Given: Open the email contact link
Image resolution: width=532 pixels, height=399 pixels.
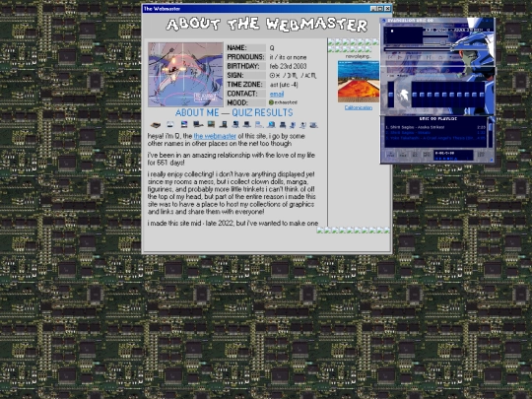Looking at the screenshot, I should [277, 94].
